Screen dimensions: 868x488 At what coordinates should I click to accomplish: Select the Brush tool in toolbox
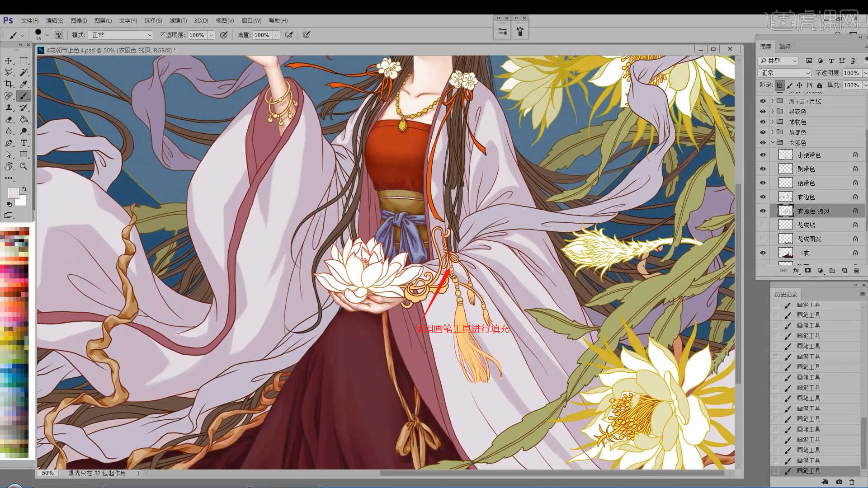click(x=24, y=96)
